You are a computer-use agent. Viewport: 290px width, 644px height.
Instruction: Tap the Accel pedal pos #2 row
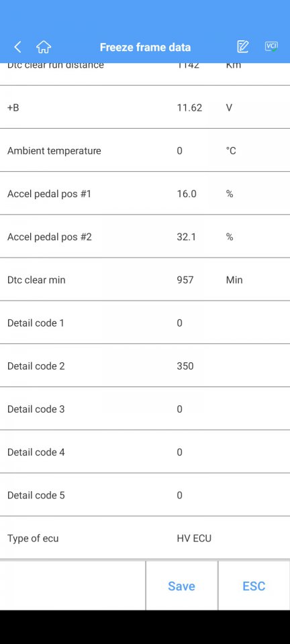click(x=145, y=237)
